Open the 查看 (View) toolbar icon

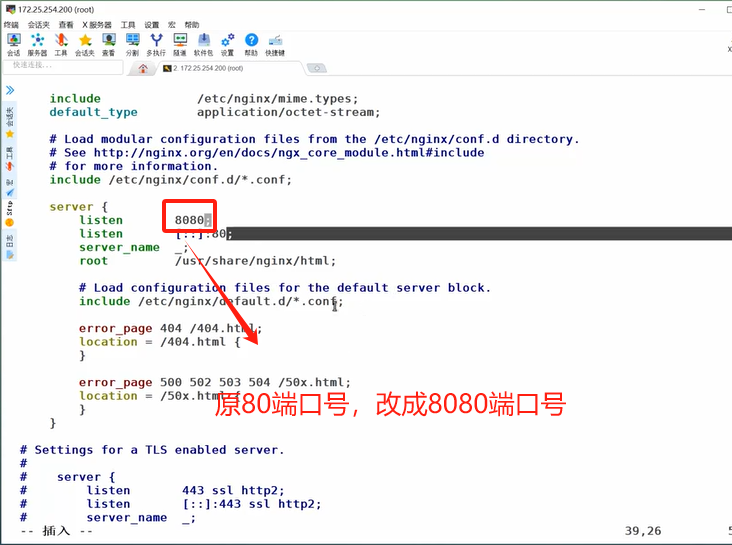109,44
